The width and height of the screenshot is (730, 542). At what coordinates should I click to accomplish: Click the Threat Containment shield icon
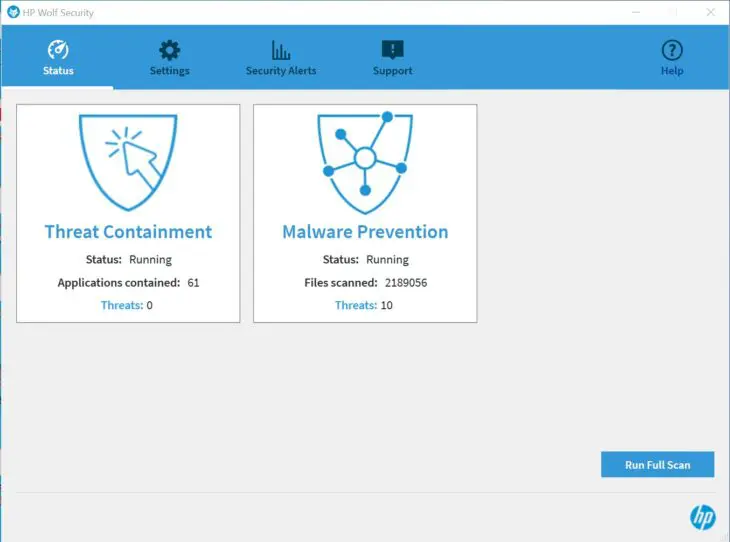128,162
